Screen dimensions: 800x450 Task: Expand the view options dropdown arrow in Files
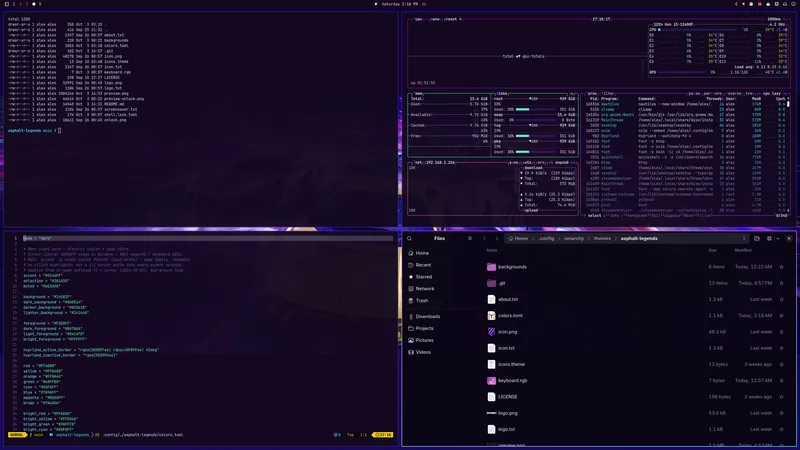(x=778, y=238)
